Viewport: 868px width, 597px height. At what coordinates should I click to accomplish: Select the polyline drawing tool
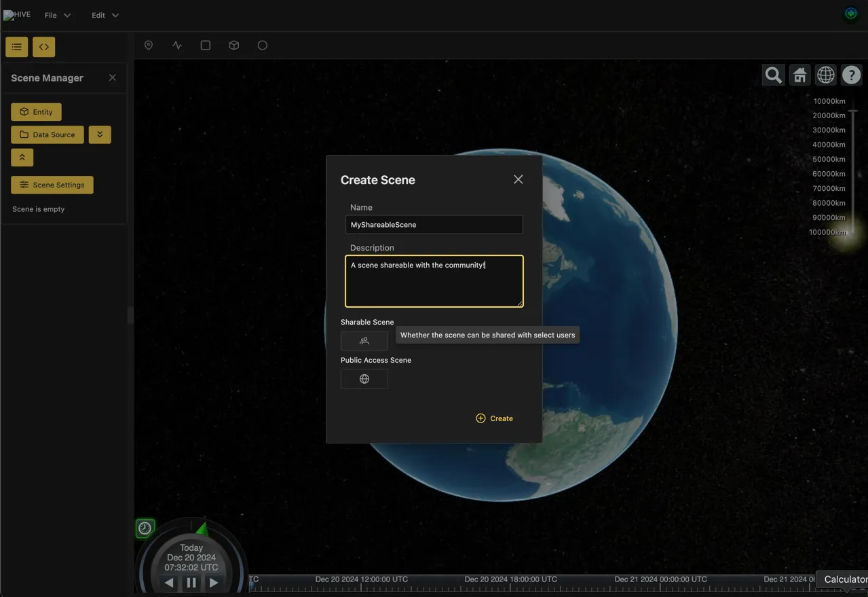176,45
